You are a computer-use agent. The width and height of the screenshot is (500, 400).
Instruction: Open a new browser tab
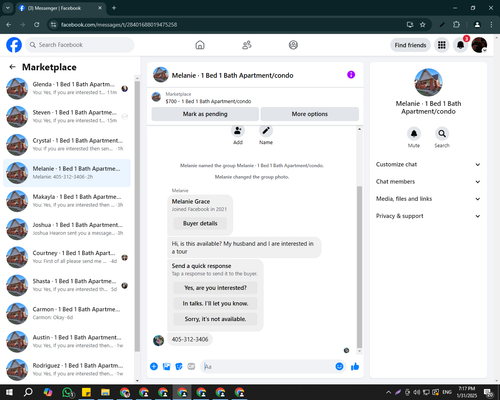pos(114,8)
